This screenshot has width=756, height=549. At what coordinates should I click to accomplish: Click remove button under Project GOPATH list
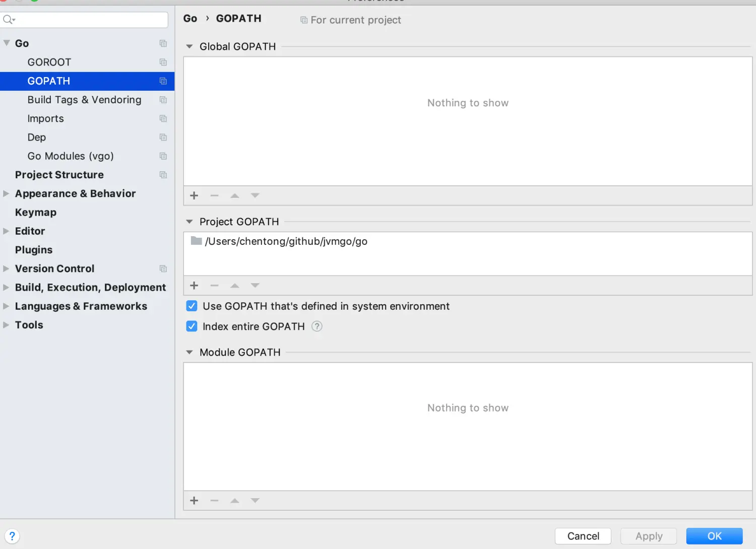pyautogui.click(x=214, y=286)
